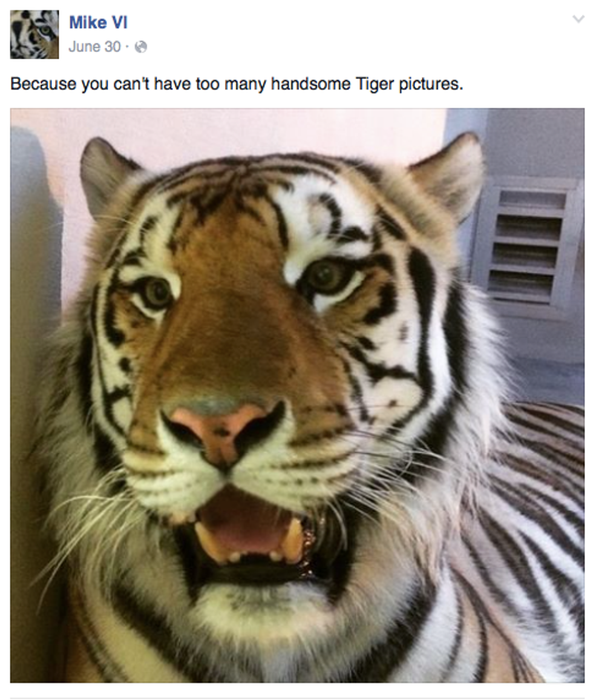
Task: Click the globe public-audience icon
Action: (x=141, y=47)
